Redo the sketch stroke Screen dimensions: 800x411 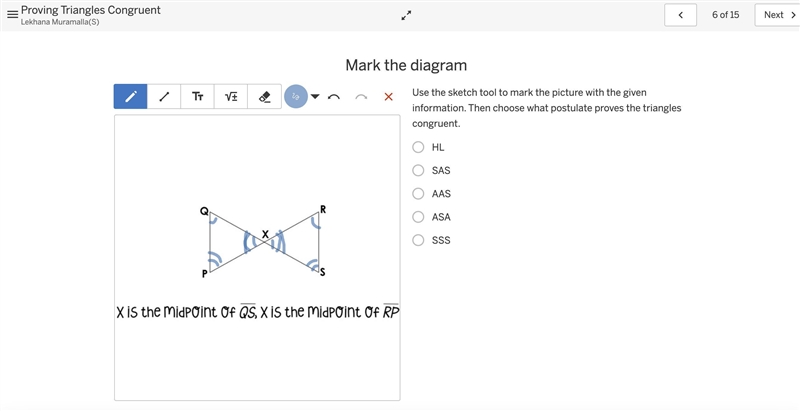coord(361,97)
